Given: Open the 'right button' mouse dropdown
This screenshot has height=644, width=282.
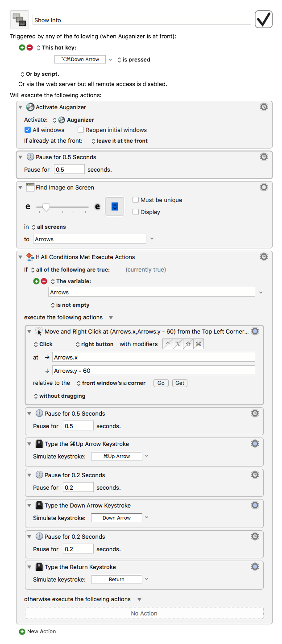Looking at the screenshot, I should [94, 344].
